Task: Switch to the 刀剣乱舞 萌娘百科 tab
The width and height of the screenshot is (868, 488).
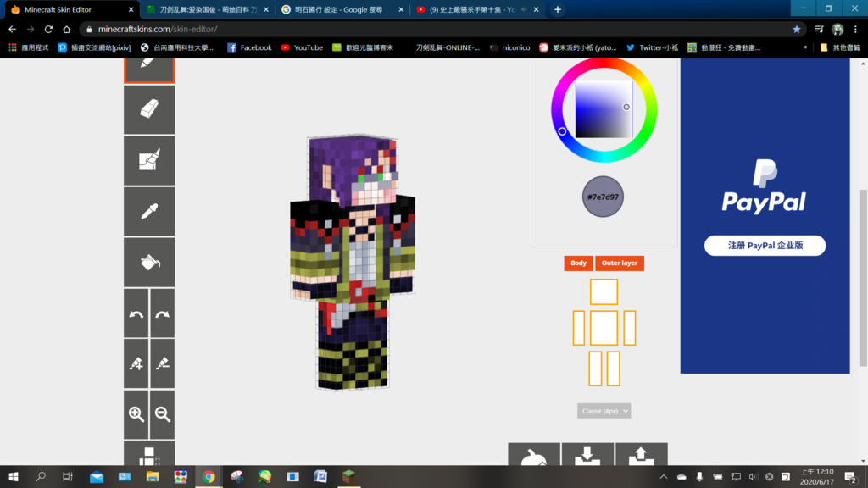Action: click(x=207, y=9)
